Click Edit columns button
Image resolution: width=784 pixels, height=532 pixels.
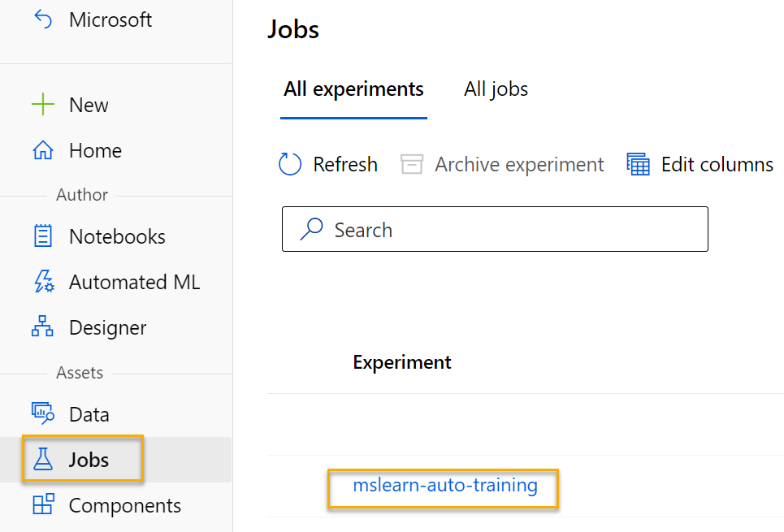click(700, 164)
